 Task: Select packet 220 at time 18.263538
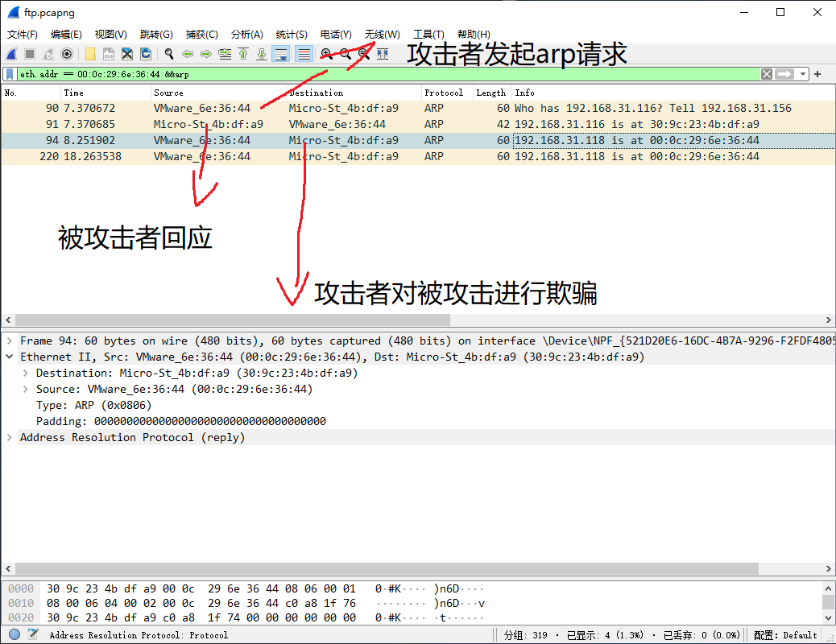(418, 156)
